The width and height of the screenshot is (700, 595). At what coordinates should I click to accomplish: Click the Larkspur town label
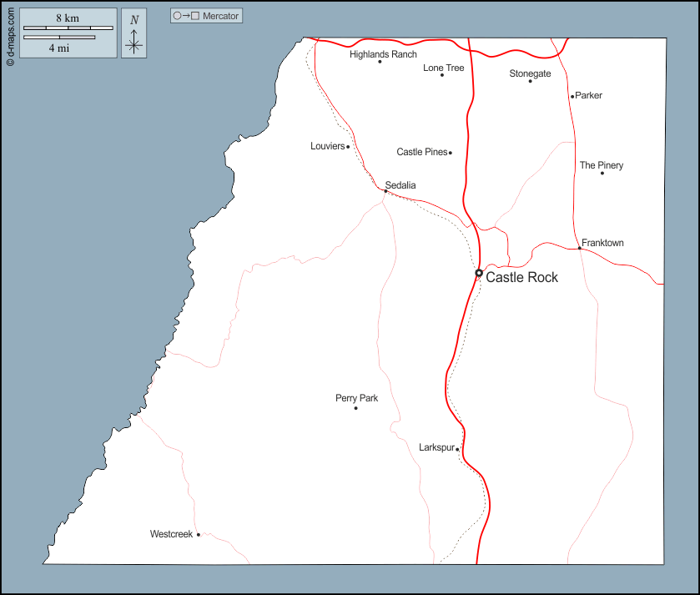pyautogui.click(x=436, y=447)
